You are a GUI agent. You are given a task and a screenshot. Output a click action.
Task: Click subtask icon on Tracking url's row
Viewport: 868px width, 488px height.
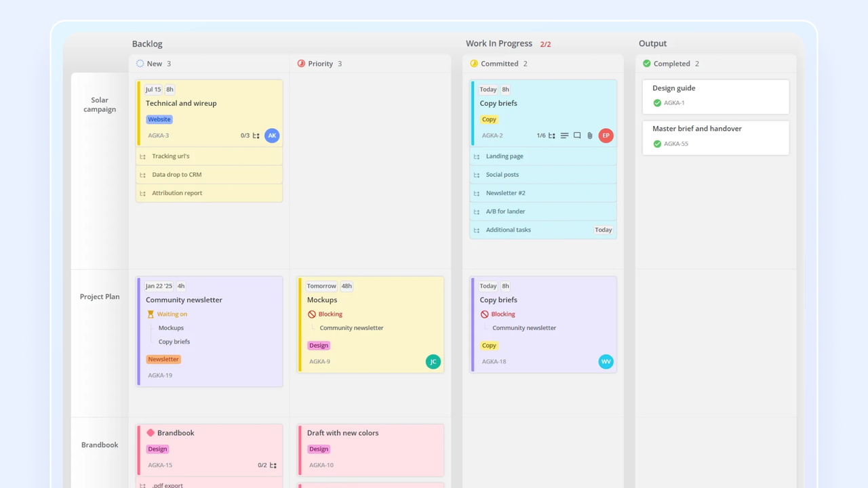(x=143, y=157)
